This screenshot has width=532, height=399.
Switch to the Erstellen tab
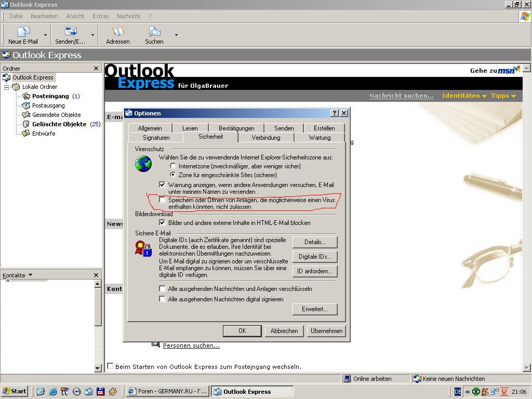click(x=324, y=128)
